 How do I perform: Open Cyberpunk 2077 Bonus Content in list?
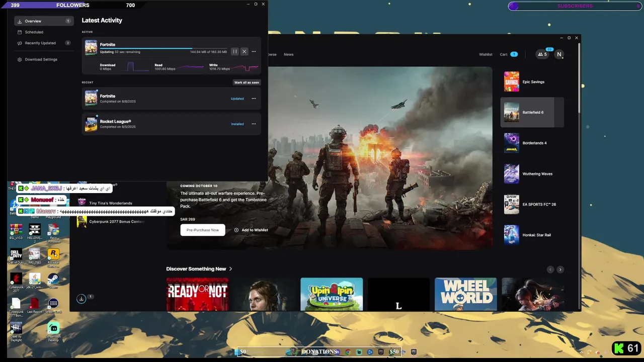111,222
